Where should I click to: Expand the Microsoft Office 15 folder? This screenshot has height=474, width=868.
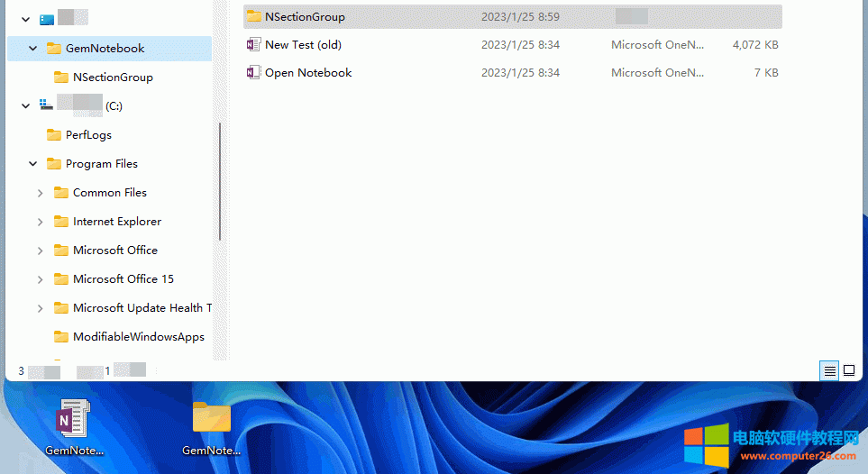[41, 279]
